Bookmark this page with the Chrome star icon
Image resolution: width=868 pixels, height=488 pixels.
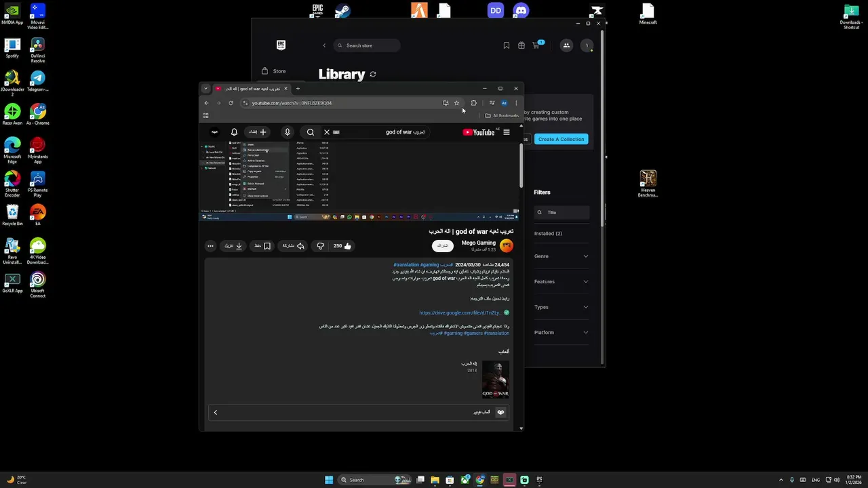point(456,103)
